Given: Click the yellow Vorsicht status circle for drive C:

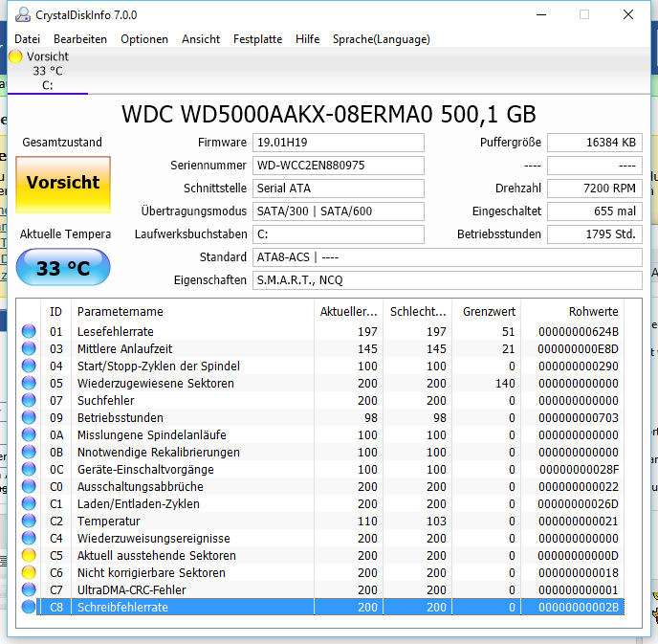Looking at the screenshot, I should (x=15, y=56).
